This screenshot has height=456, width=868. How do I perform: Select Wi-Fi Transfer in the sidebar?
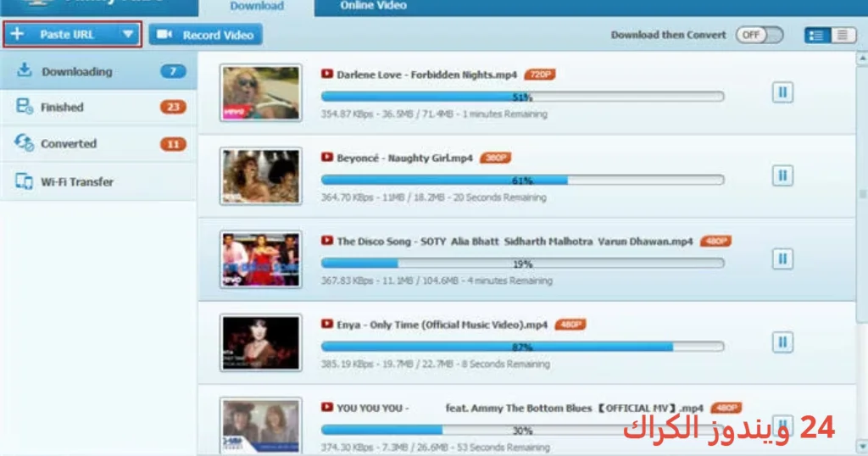coord(98,181)
